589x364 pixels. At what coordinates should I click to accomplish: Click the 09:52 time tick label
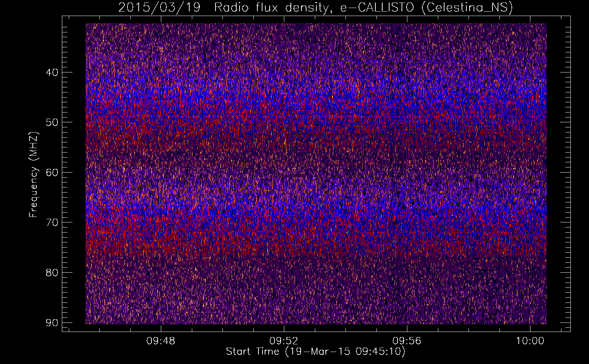(x=284, y=341)
